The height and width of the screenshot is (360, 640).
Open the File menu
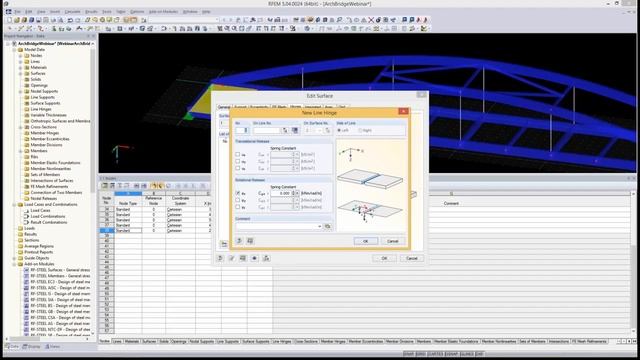pos(17,12)
